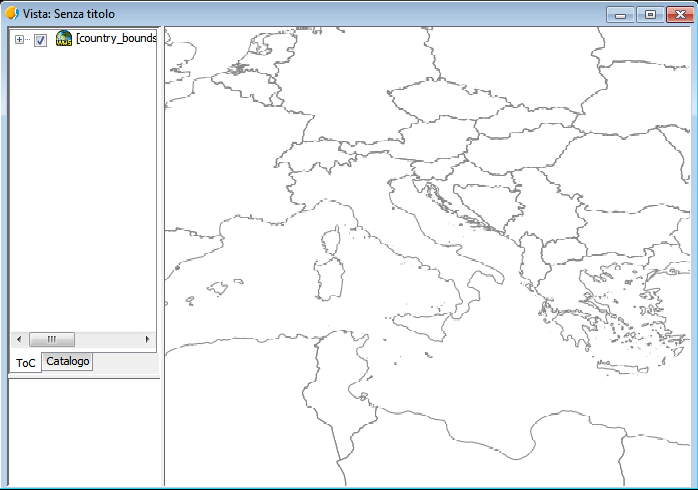This screenshot has height=490, width=698.
Task: Click on Corsica island in the map
Action: point(332,240)
